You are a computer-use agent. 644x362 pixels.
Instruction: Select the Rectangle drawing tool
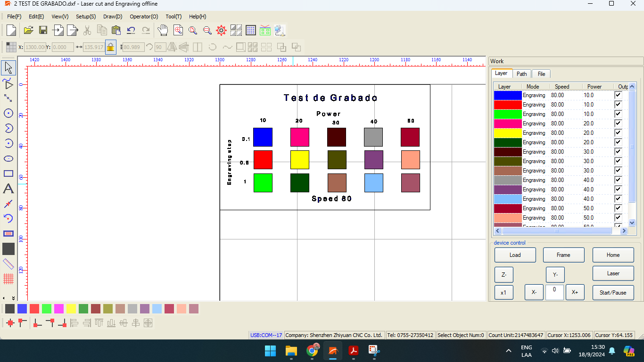click(x=8, y=173)
